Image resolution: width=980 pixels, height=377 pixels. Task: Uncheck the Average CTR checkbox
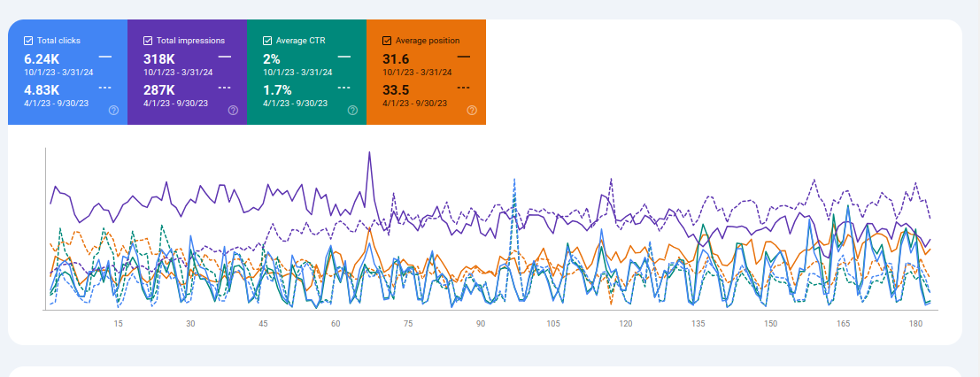pyautogui.click(x=266, y=41)
